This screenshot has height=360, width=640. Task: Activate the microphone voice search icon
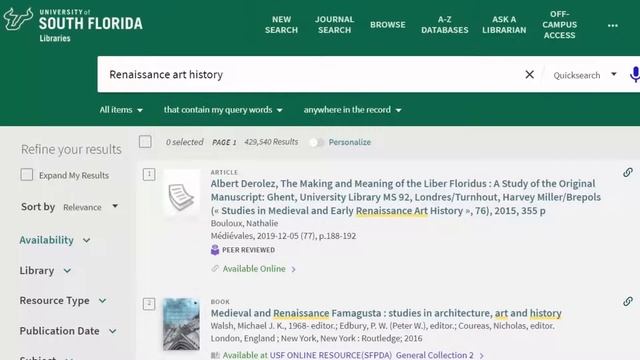coord(635,75)
